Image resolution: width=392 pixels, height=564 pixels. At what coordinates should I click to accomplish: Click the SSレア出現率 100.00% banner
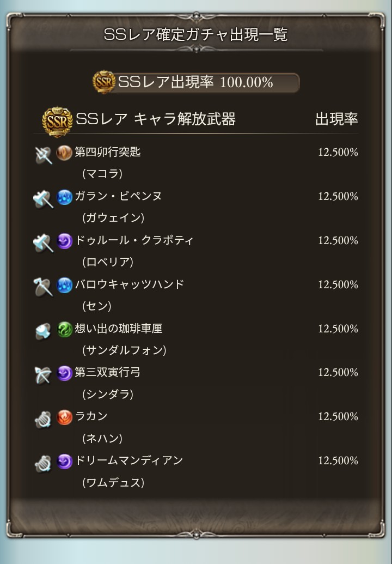tap(196, 82)
